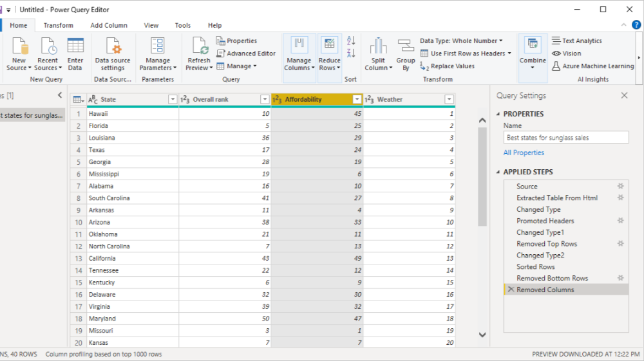Click the table scroll down arrow

click(482, 335)
